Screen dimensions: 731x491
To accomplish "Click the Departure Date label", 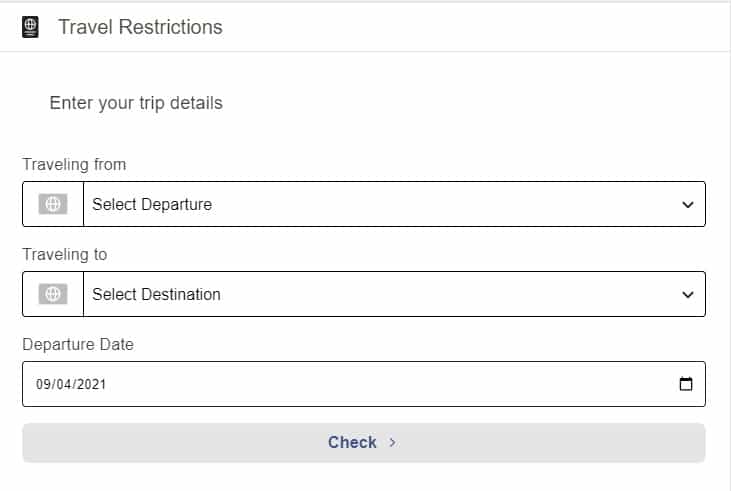I will [78, 345].
